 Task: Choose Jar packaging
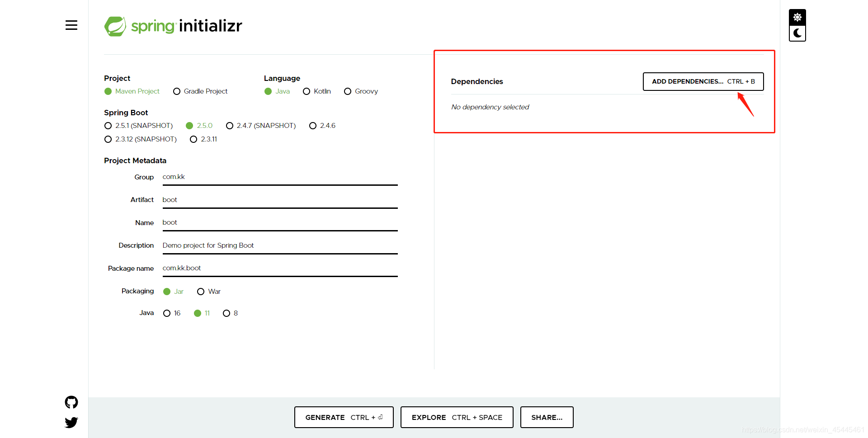(173, 292)
